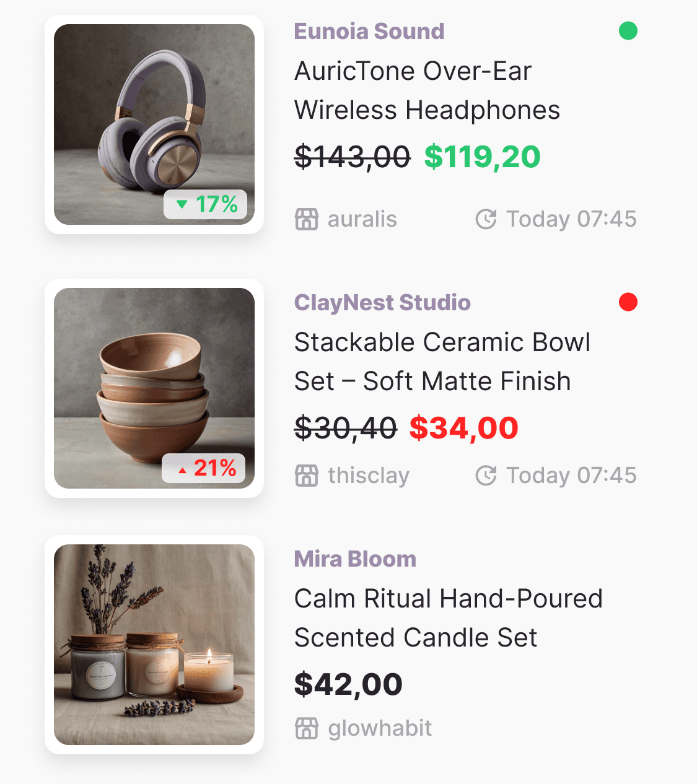Viewport: 697px width, 784px height.
Task: Click the red status dot for ClayNest Studio
Action: (628, 302)
